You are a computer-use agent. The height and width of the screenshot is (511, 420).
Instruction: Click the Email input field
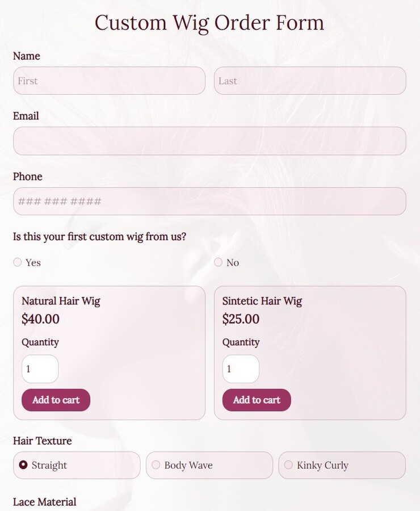[x=209, y=141]
